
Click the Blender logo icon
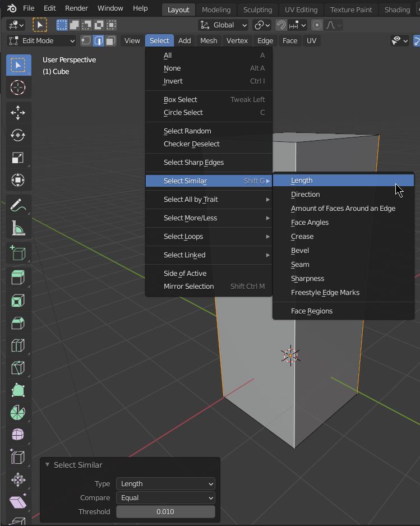(x=11, y=8)
